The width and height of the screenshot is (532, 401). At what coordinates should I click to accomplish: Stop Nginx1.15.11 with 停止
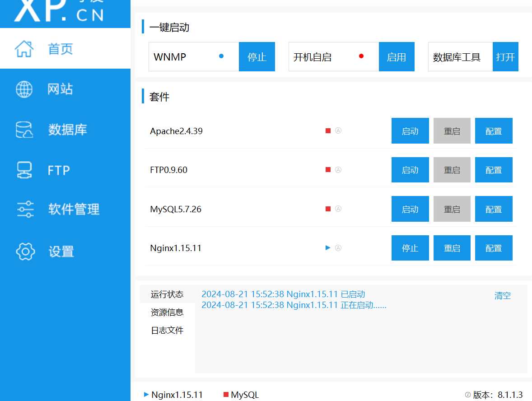click(410, 248)
